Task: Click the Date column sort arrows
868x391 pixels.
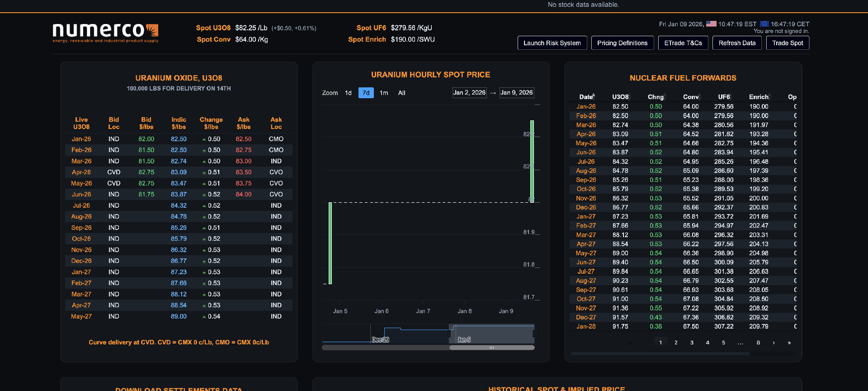Action: click(x=594, y=96)
